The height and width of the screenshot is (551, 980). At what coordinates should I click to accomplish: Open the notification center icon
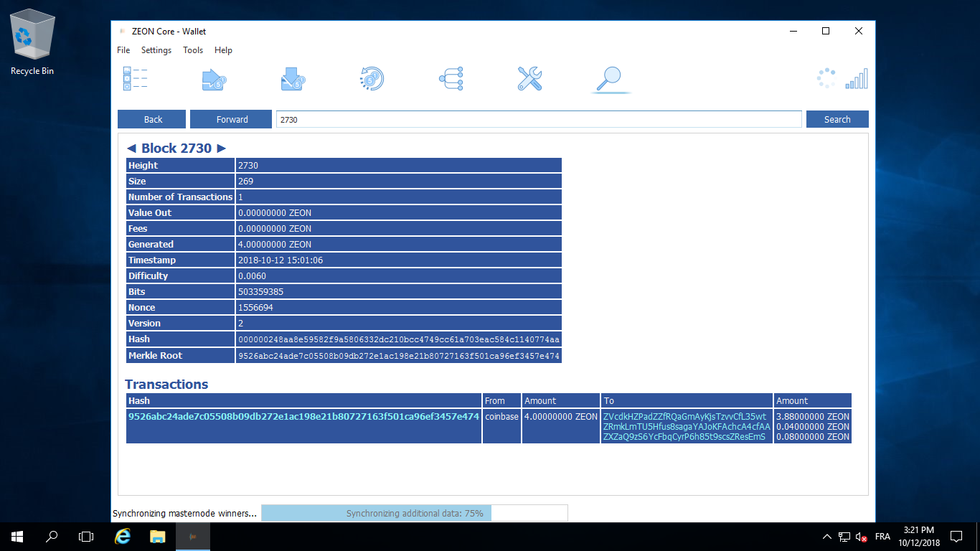(956, 536)
